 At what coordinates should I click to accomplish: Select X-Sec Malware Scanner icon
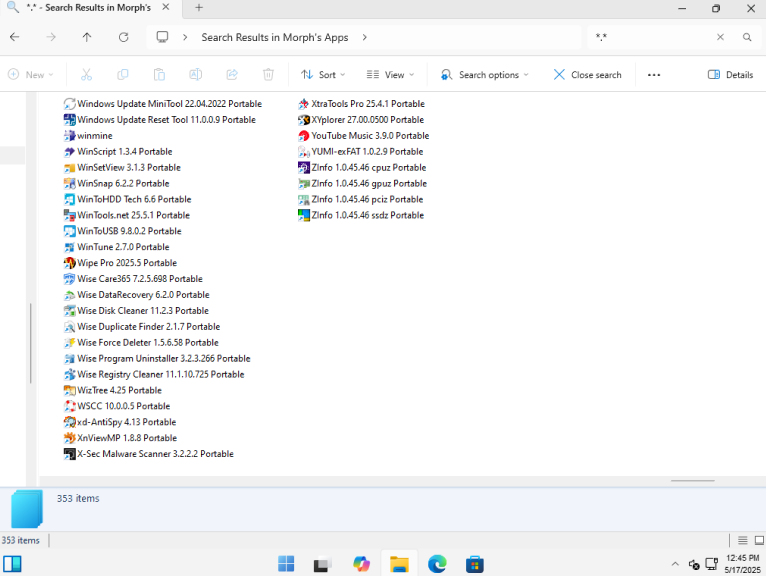click(x=69, y=454)
